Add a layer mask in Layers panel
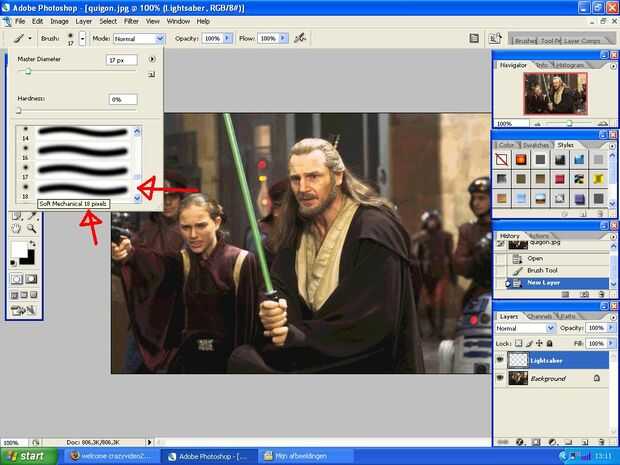 click(536, 442)
